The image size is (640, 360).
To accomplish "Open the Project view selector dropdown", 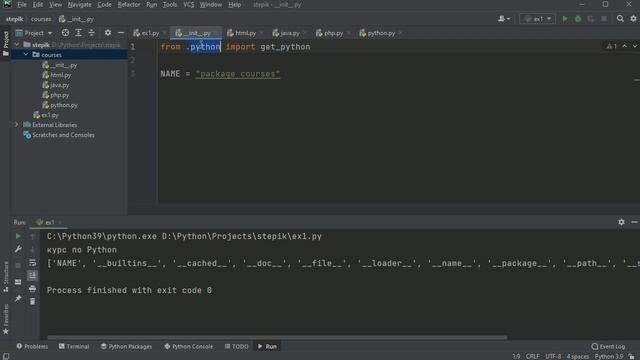I will pyautogui.click(x=34, y=33).
